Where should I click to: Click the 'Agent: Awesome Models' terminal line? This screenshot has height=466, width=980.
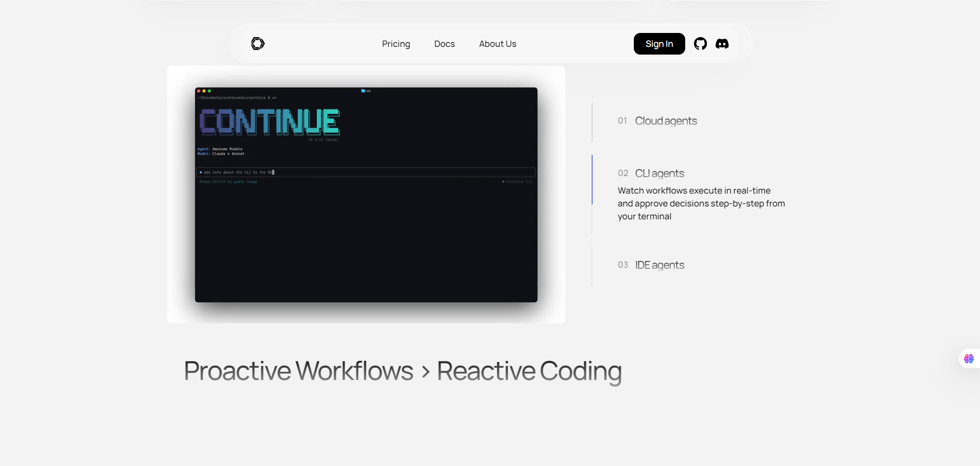coord(220,149)
